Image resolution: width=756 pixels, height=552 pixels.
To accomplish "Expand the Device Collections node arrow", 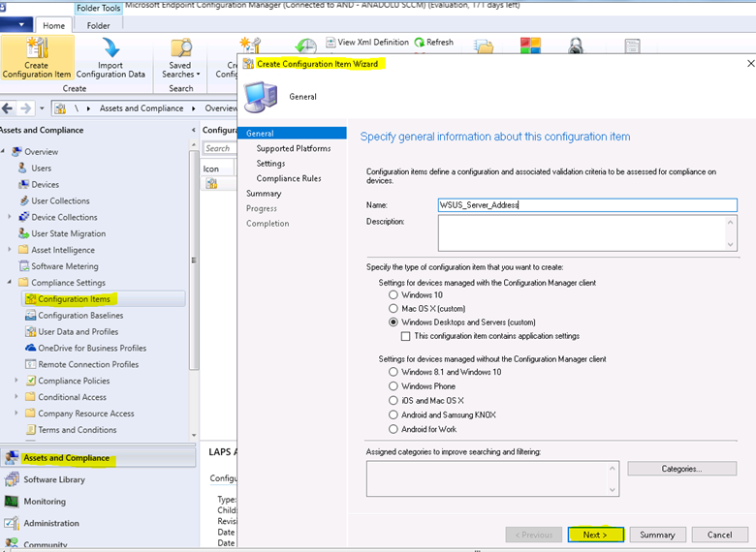I will [x=9, y=217].
